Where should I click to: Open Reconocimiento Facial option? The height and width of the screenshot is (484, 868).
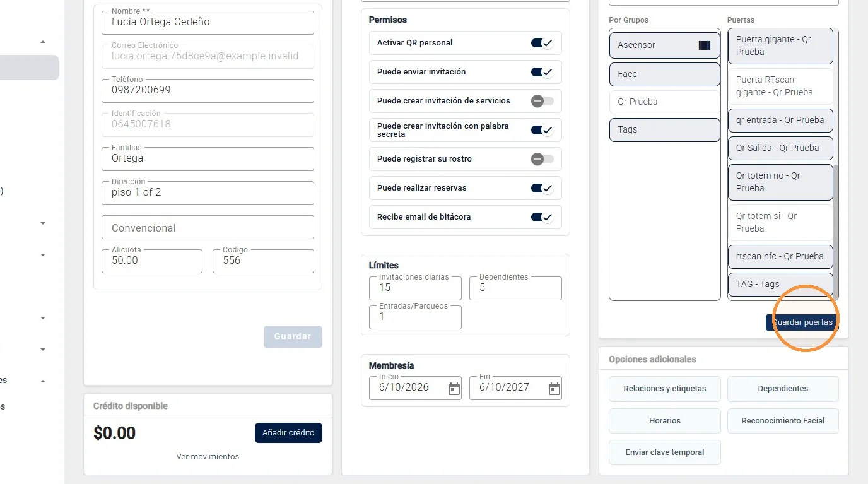coord(783,421)
